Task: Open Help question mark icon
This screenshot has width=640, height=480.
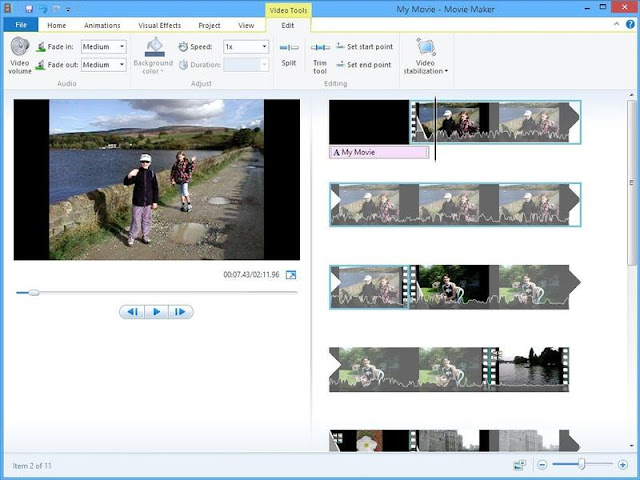Action: click(x=630, y=24)
